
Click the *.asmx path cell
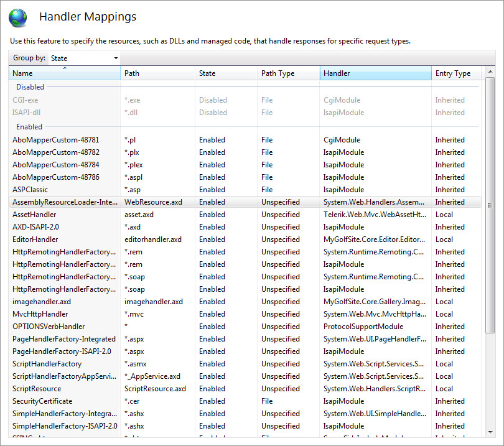135,364
